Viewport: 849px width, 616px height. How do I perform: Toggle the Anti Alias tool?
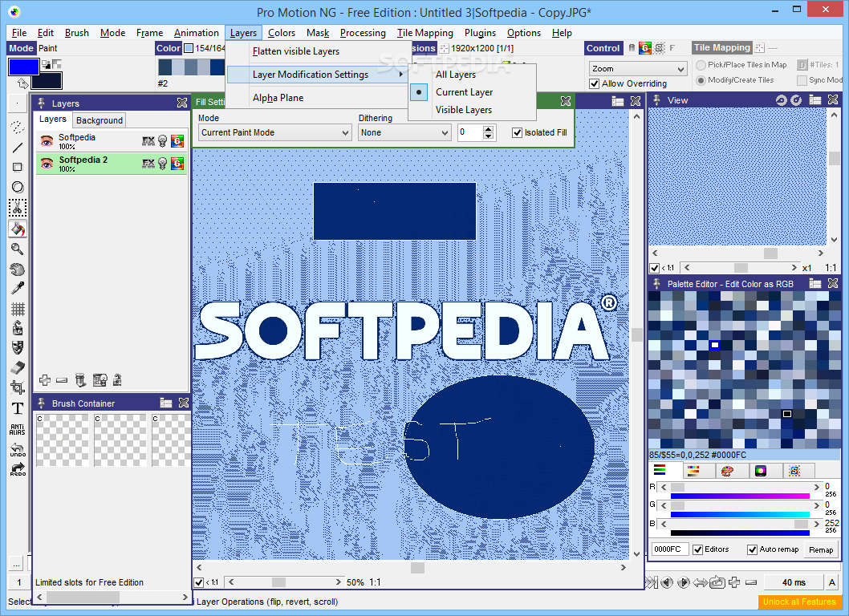18,430
